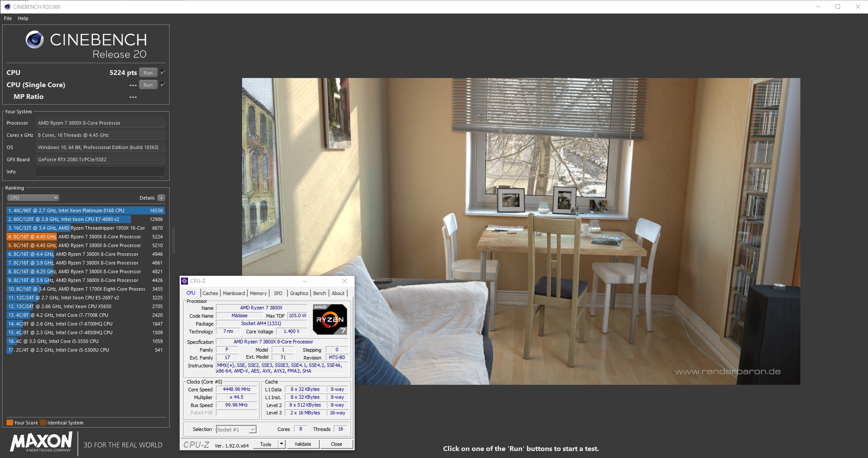Select ranking row Intel Xeon CPU E7-4890 v2
Viewport: 868px width, 458px height.
point(86,219)
